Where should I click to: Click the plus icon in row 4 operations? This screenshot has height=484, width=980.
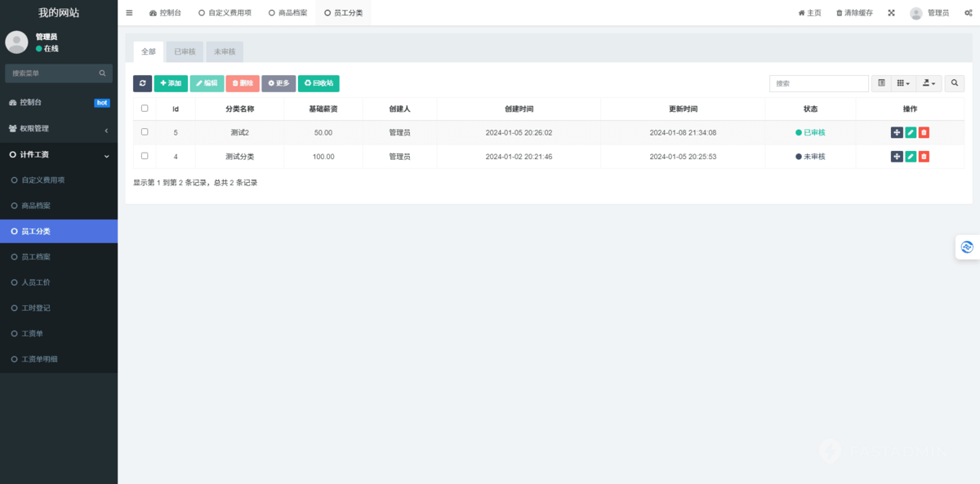click(896, 156)
